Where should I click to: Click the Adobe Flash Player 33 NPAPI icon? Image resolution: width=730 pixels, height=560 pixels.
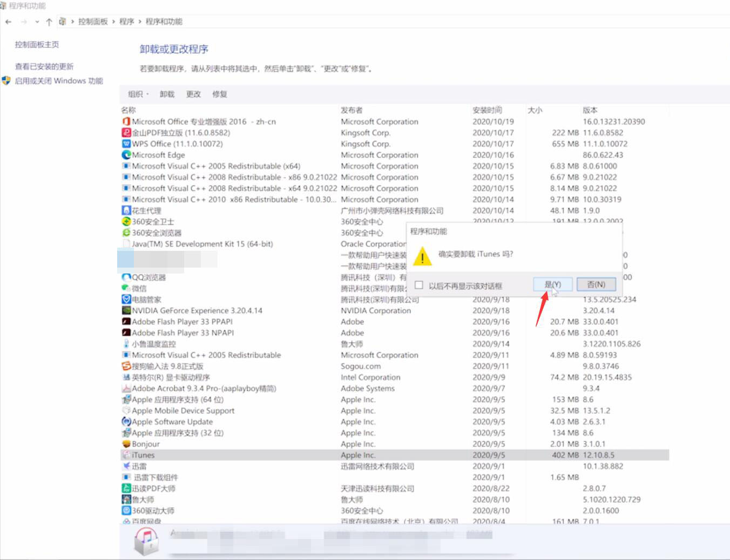(x=126, y=333)
